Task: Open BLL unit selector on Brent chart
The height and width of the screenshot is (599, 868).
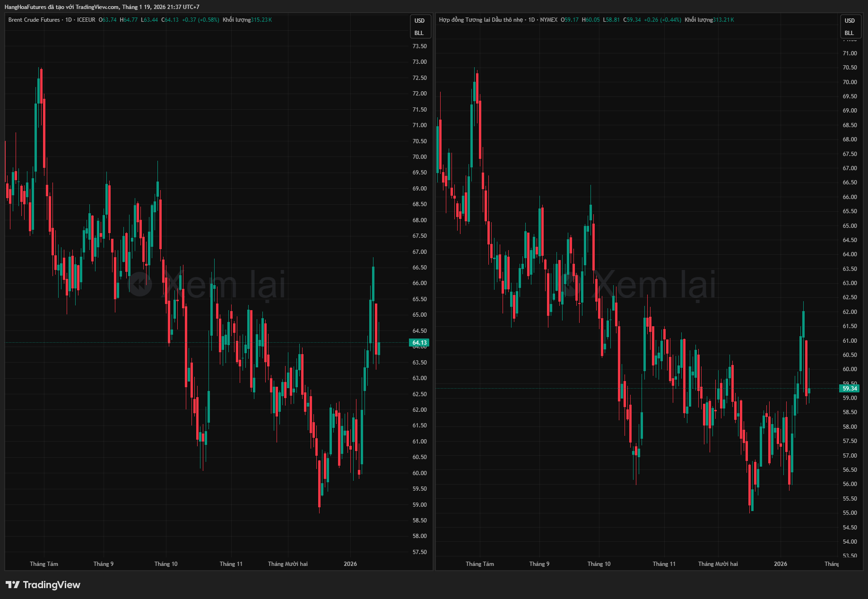Action: [x=419, y=33]
